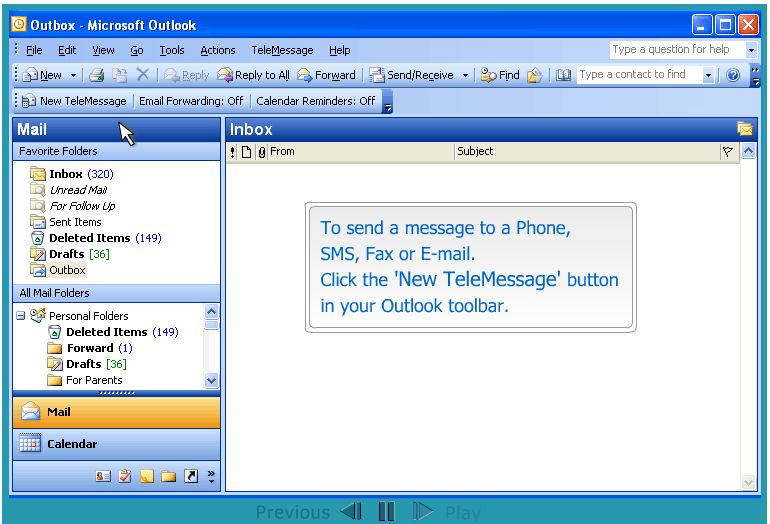770x524 pixels.
Task: Create a New mail message
Action: pyautogui.click(x=42, y=75)
